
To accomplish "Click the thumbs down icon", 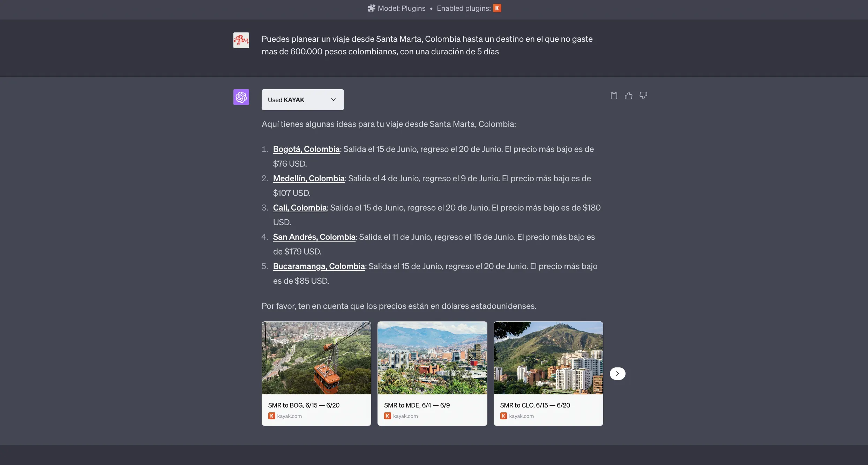I will (x=643, y=96).
